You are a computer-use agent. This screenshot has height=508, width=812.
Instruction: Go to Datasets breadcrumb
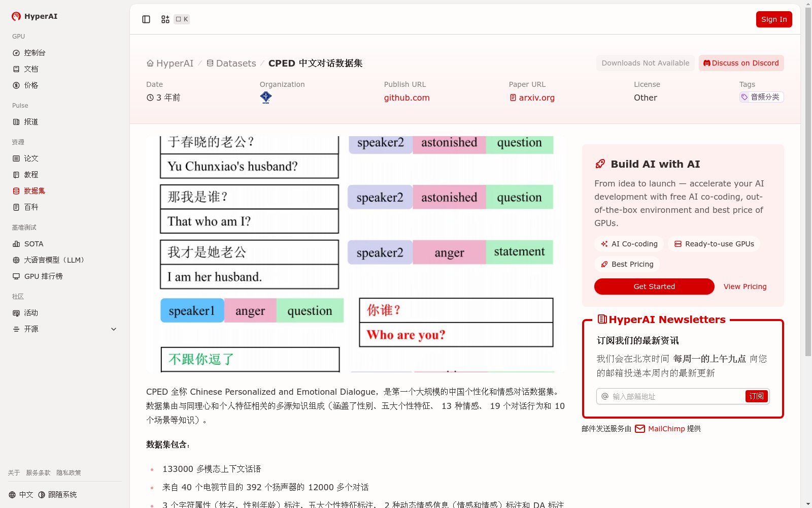[231, 63]
